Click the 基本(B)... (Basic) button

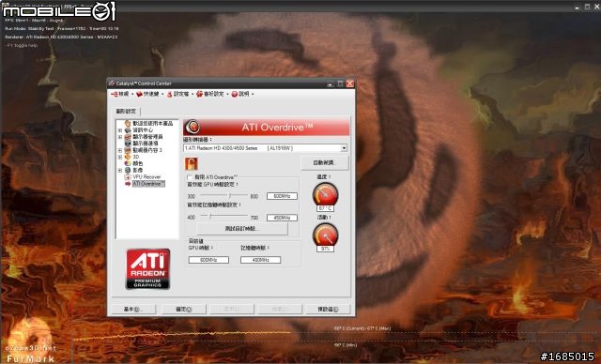click(x=133, y=309)
